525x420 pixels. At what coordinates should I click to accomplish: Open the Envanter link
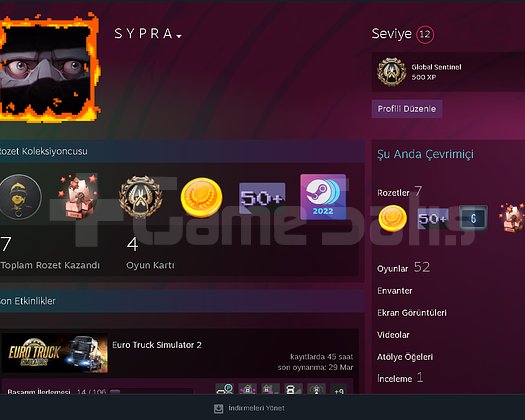tap(394, 291)
